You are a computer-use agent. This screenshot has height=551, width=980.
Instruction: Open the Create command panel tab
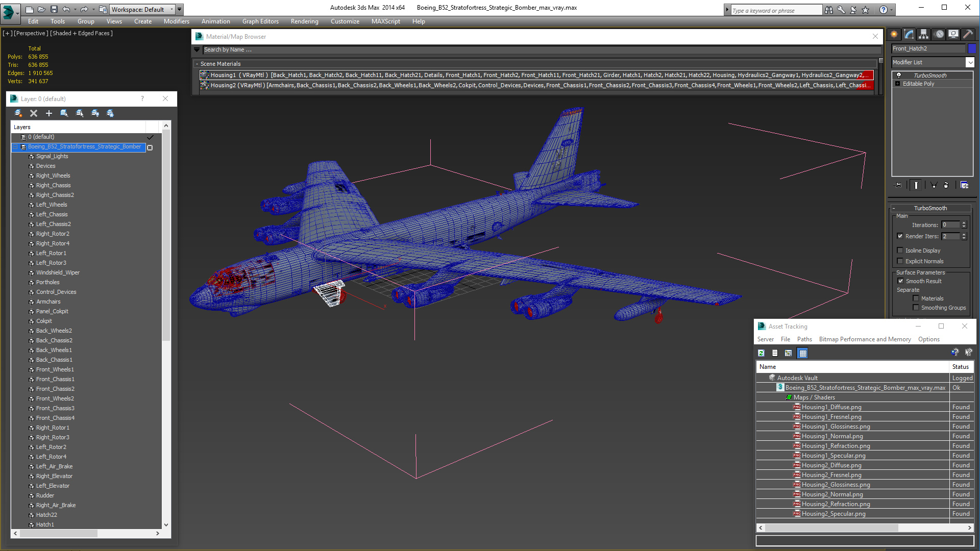click(894, 34)
